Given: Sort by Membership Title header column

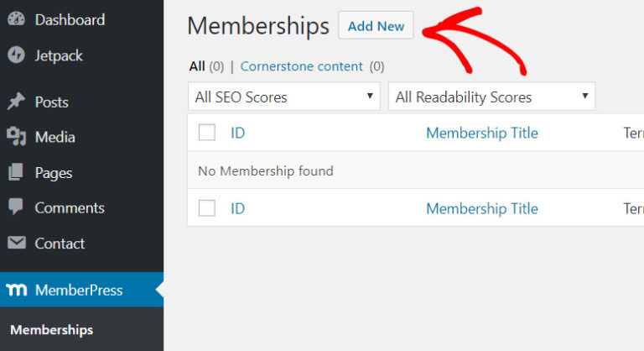Looking at the screenshot, I should pos(481,133).
